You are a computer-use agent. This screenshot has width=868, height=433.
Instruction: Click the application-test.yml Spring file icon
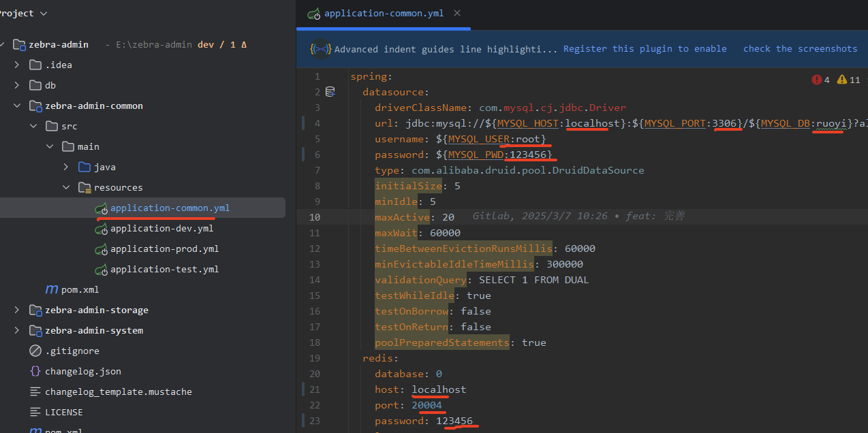click(x=101, y=270)
